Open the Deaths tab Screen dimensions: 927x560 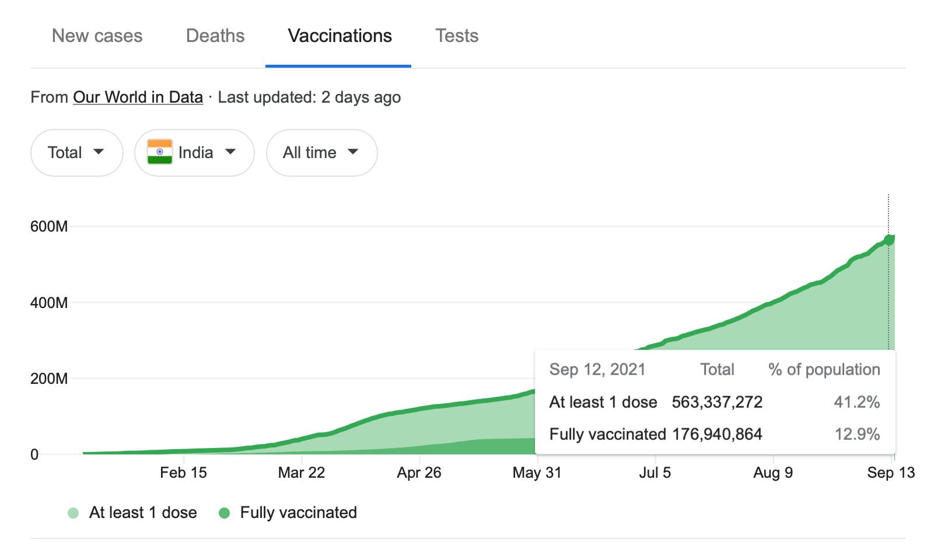(215, 36)
